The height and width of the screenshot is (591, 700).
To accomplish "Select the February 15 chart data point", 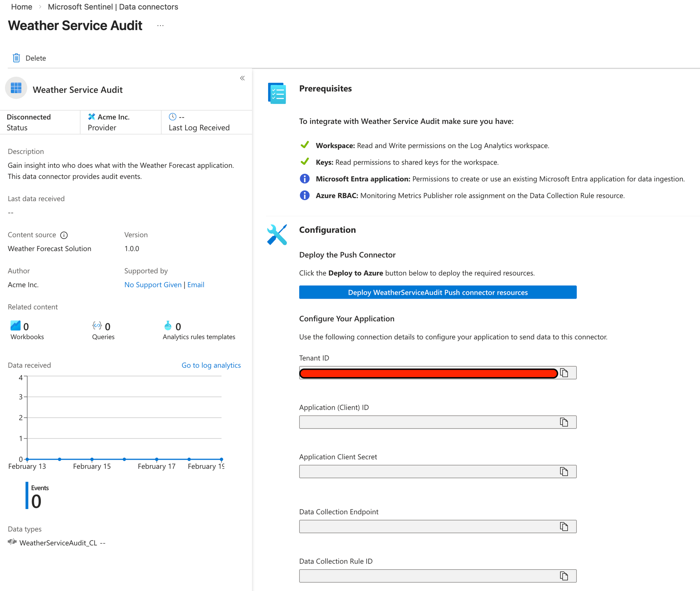I will (92, 459).
